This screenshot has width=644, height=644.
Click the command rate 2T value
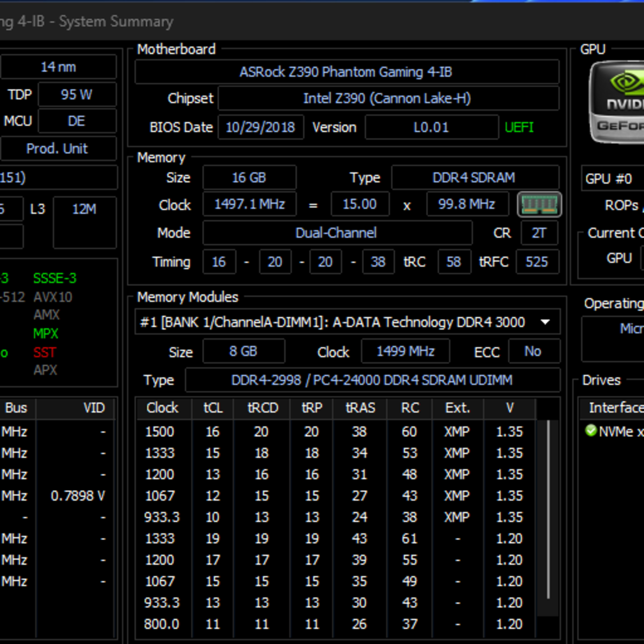[x=539, y=233]
